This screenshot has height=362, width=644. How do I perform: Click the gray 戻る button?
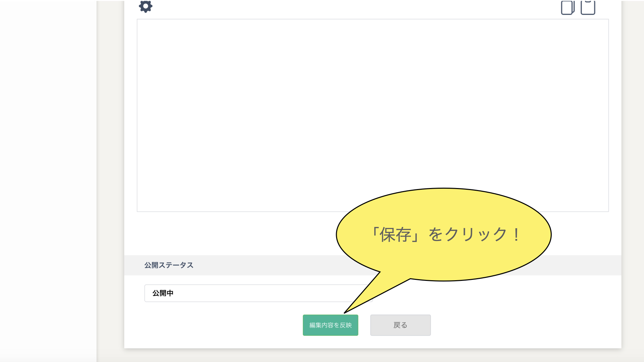400,325
